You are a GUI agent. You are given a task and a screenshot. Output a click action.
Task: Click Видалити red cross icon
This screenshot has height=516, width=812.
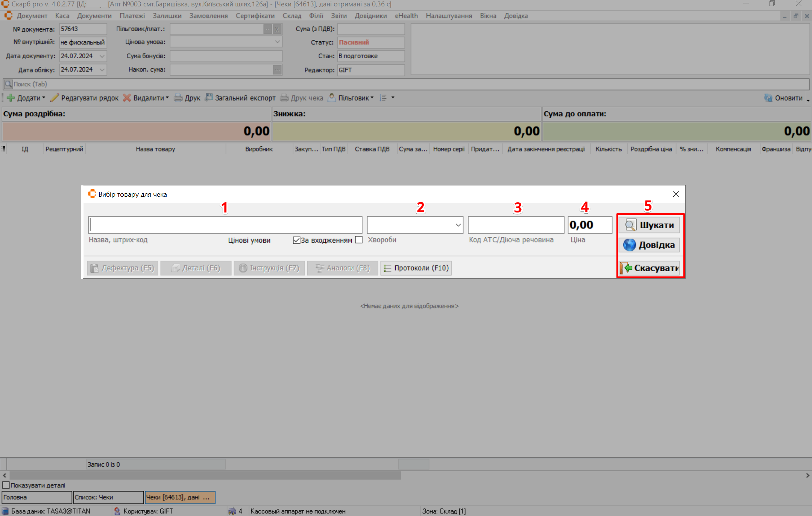127,98
